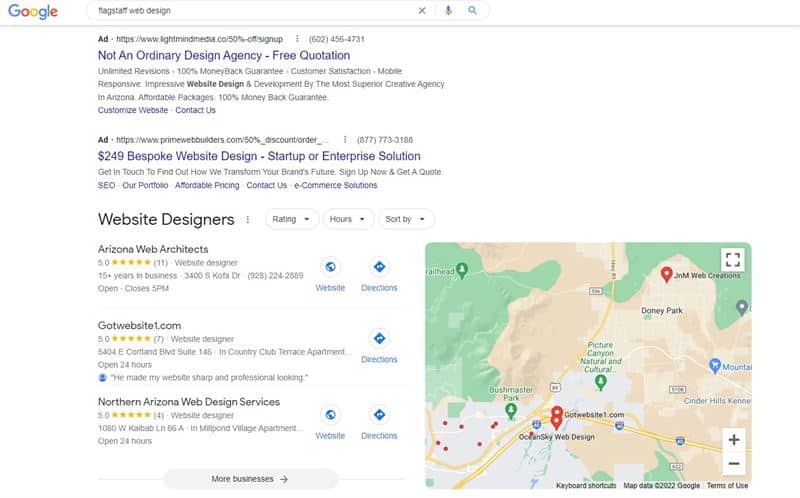Image resolution: width=800 pixels, height=498 pixels.
Task: Clear the search box with X icon
Action: point(422,11)
